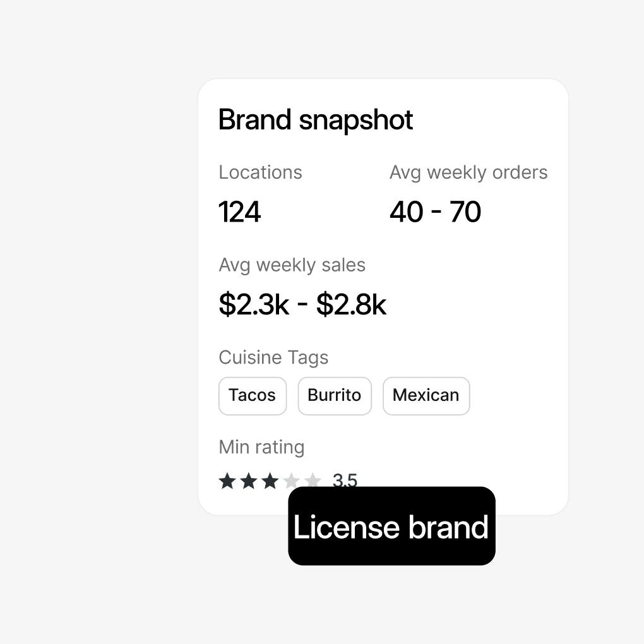The height and width of the screenshot is (644, 644).
Task: Click the Locations label
Action: (260, 172)
